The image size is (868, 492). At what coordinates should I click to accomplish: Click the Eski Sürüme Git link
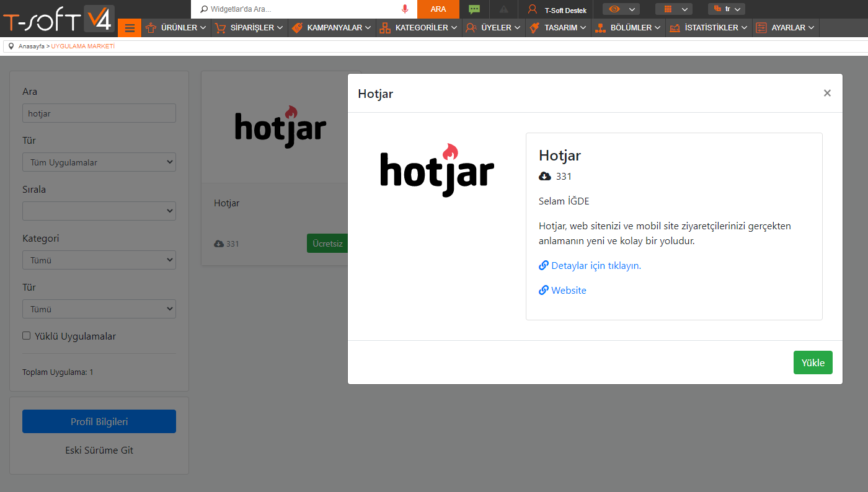[99, 450]
